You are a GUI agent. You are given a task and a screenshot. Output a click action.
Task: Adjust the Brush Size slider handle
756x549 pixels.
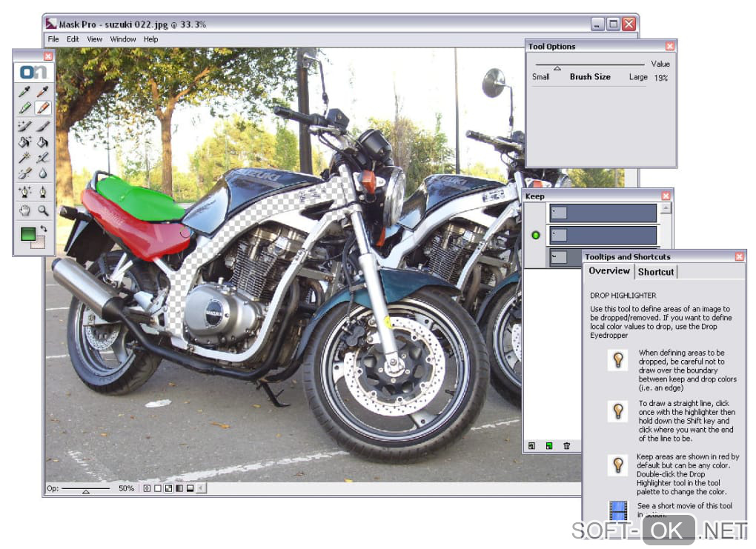[x=557, y=68]
